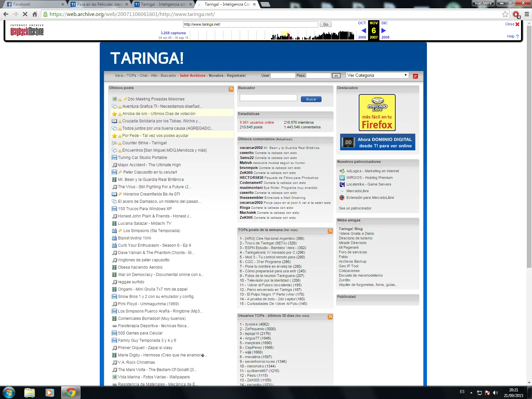The width and height of the screenshot is (532, 399).
Task: Click the Buscar button
Action: (x=311, y=99)
